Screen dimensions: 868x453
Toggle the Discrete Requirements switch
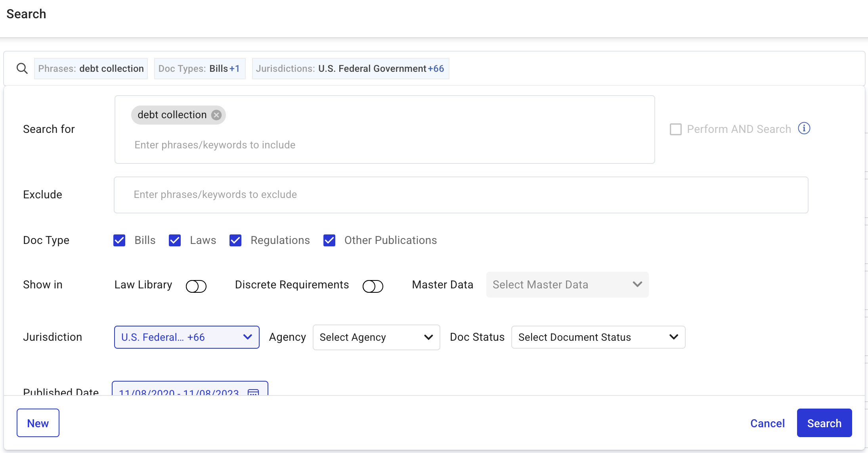click(x=373, y=286)
